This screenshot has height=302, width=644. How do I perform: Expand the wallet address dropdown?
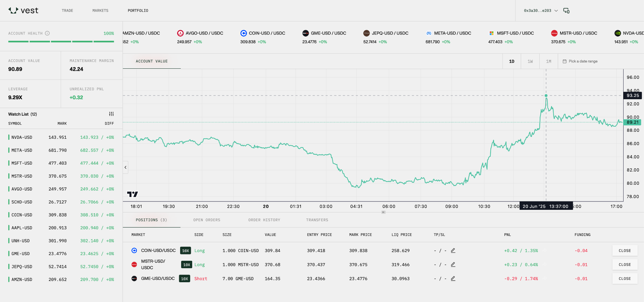point(556,10)
